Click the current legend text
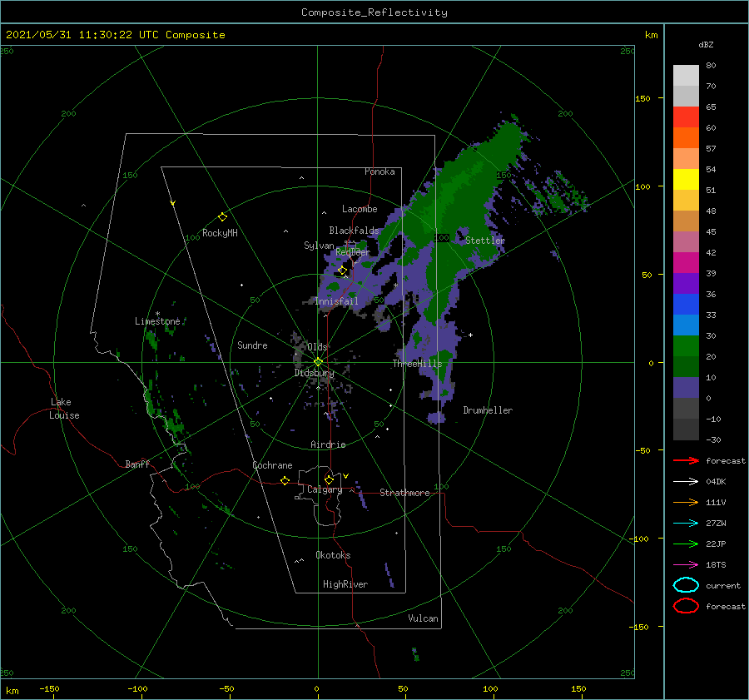Viewport: 749px width, 700px height. (x=723, y=586)
